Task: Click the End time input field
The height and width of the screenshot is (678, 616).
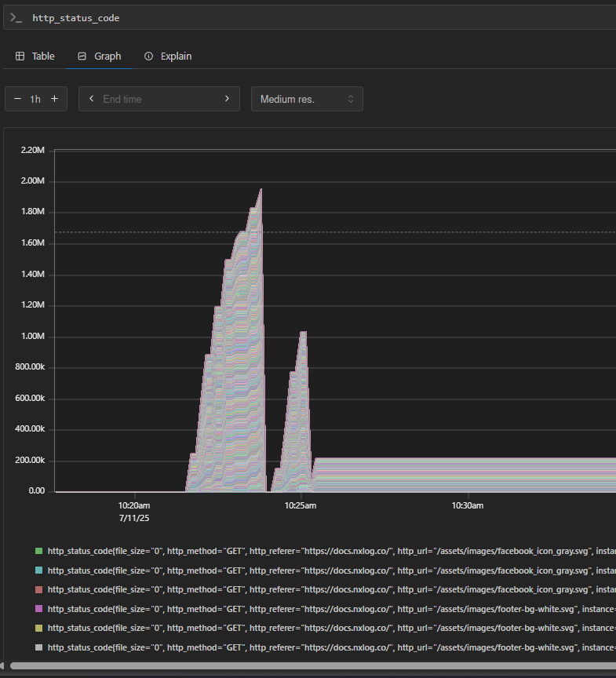Action: (x=157, y=99)
